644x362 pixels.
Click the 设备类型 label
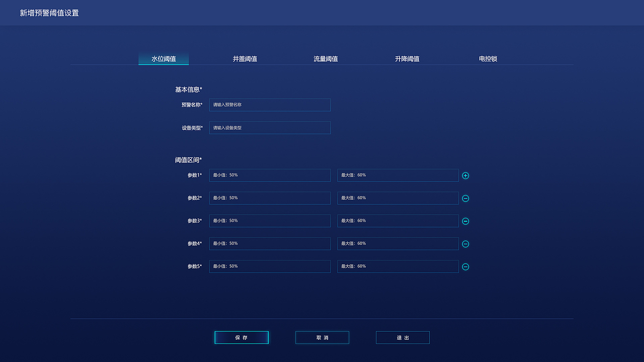[x=192, y=128]
